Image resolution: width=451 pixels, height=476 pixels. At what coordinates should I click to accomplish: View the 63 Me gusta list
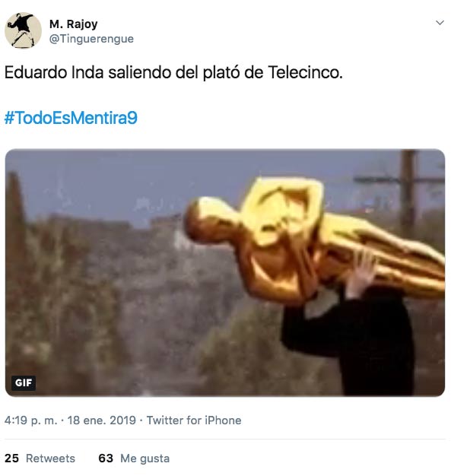click(x=134, y=459)
